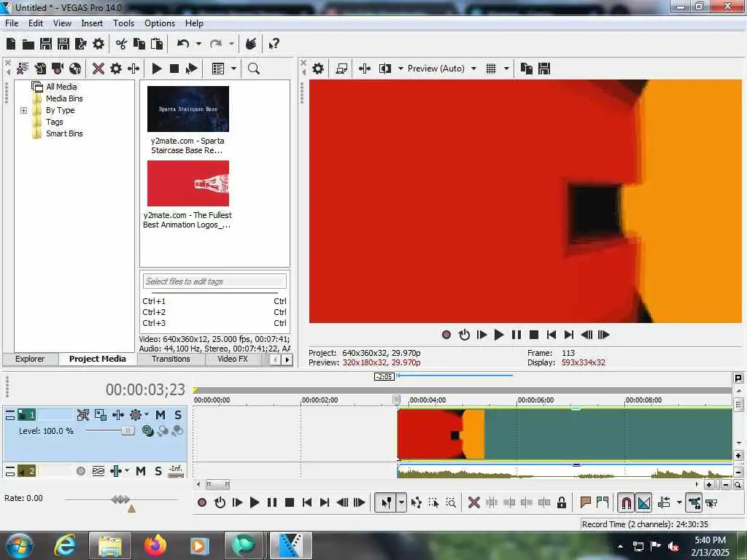Select the Zoom Edit tool in timeline toolbar

[x=451, y=503]
